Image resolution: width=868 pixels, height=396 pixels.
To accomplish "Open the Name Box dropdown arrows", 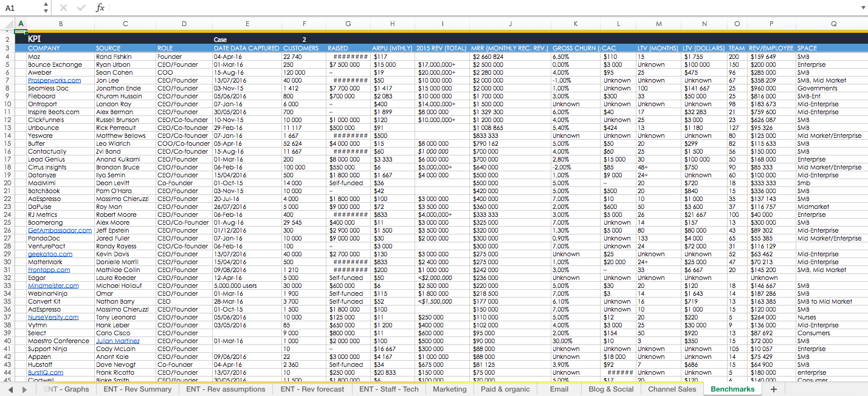I will (46, 8).
